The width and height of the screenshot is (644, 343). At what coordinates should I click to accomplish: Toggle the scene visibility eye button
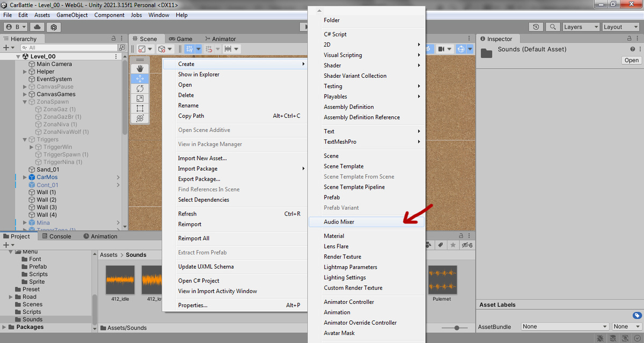click(430, 49)
